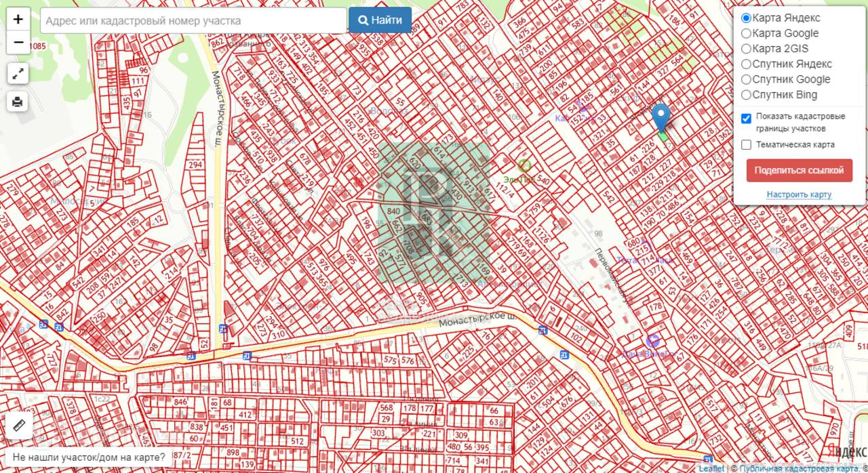Click the bus stop icon left of Дача Винер
Screen dimensions: 868x473
[564, 354]
